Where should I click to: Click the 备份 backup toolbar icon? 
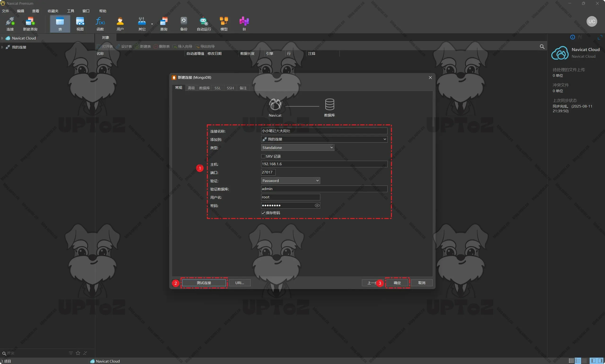tap(184, 24)
